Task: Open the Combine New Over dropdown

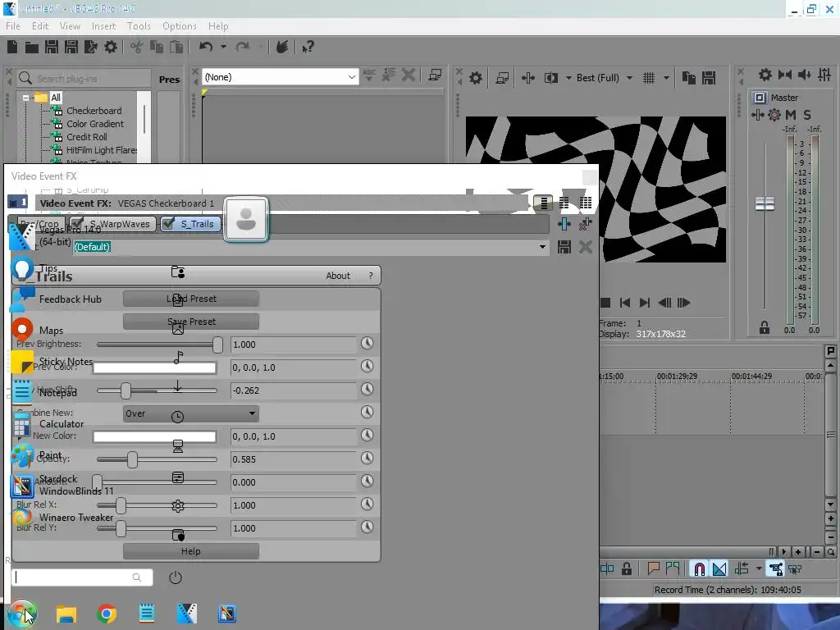Action: (x=190, y=413)
